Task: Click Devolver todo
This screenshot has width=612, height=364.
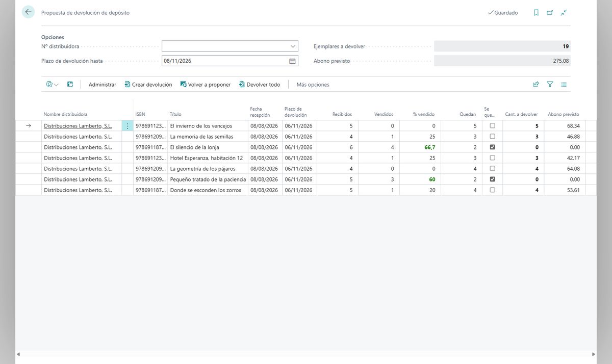Action: coord(260,85)
